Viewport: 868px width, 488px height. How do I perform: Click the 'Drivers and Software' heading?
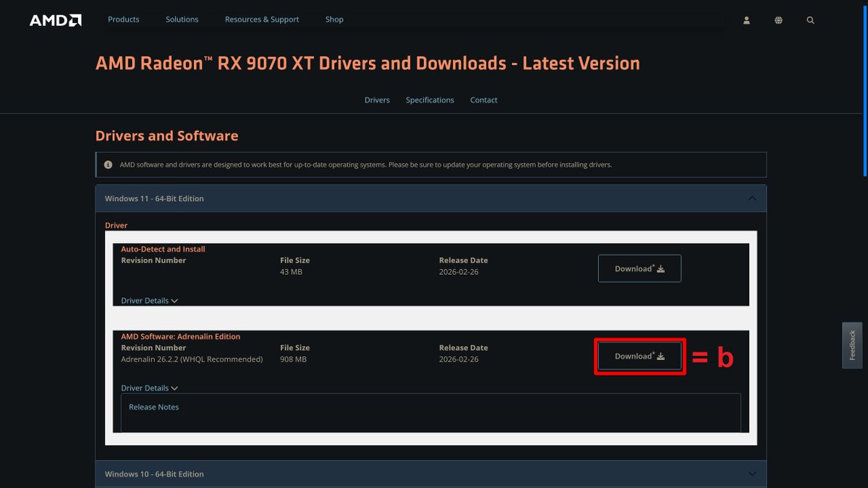[166, 136]
